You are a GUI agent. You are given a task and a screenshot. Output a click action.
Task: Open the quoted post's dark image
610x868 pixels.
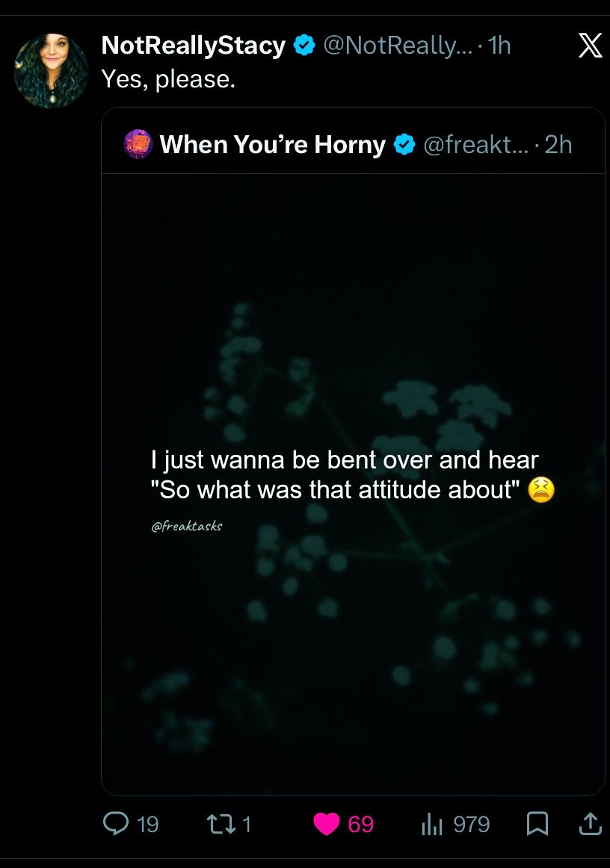point(353,484)
